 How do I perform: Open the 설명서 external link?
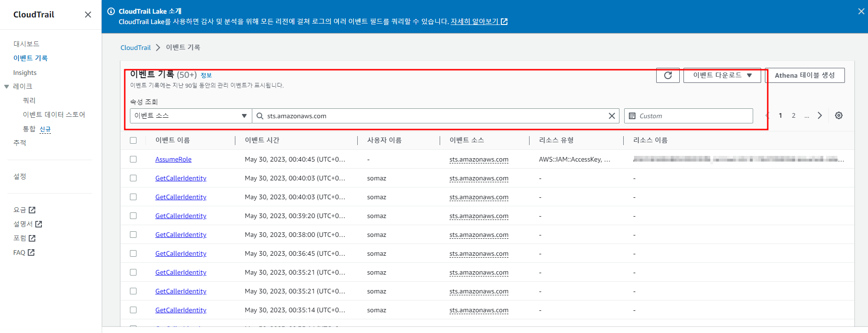28,224
